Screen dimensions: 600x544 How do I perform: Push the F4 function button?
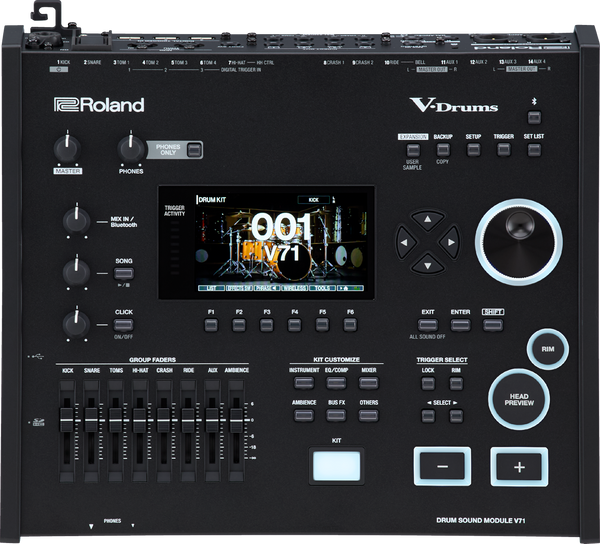pyautogui.click(x=294, y=325)
